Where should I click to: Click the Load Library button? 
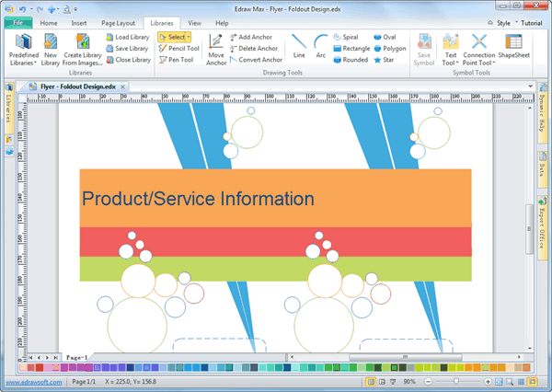127,37
